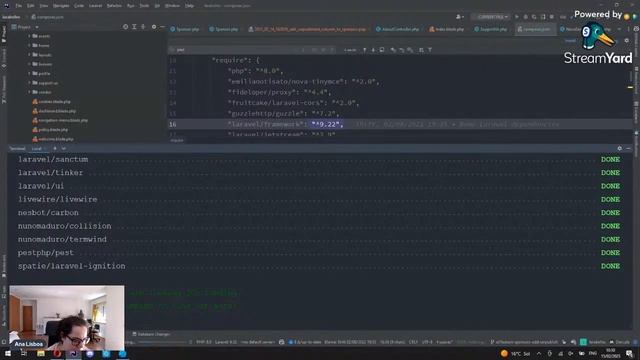Viewport: 640px width, 360px height.
Task: Open the Edit menu
Action: [x=31, y=6]
